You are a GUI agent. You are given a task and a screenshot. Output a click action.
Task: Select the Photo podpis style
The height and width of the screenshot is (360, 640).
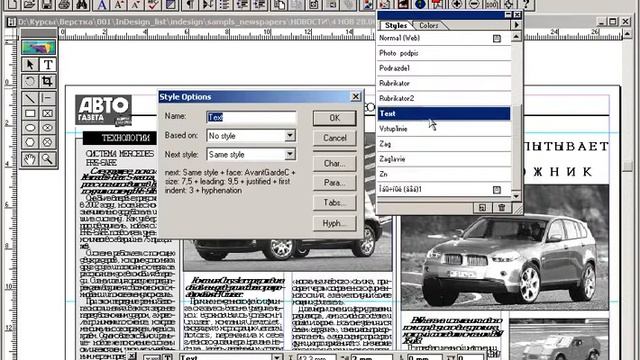click(444, 53)
